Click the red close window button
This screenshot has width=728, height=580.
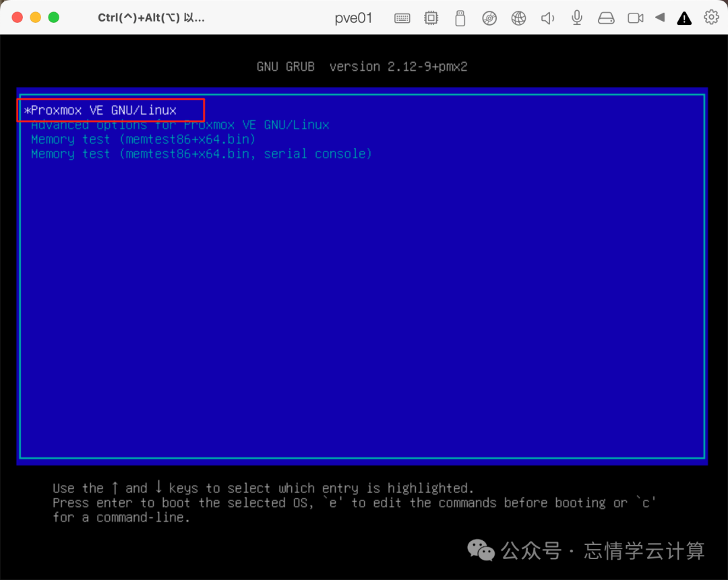[x=17, y=18]
